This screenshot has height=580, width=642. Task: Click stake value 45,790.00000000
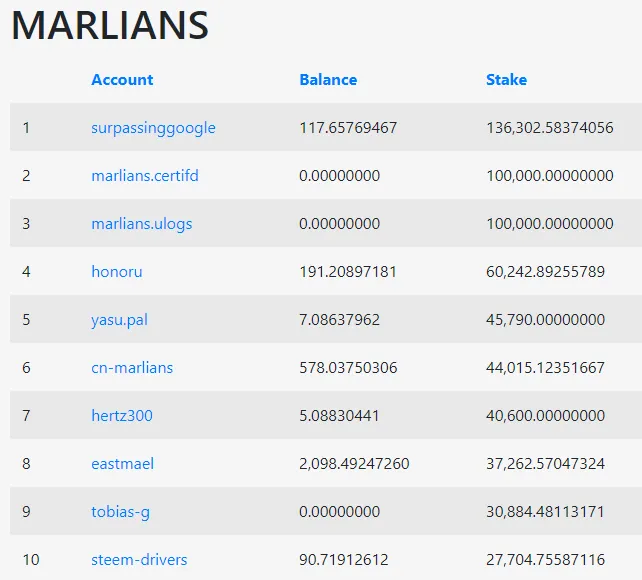(x=545, y=319)
